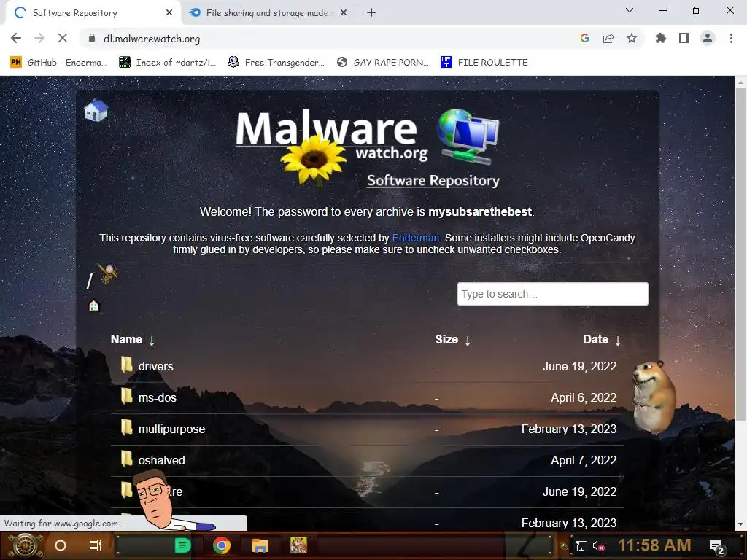Open the hamster app on taskbar
Screen dimensions: 747x560
(298, 545)
